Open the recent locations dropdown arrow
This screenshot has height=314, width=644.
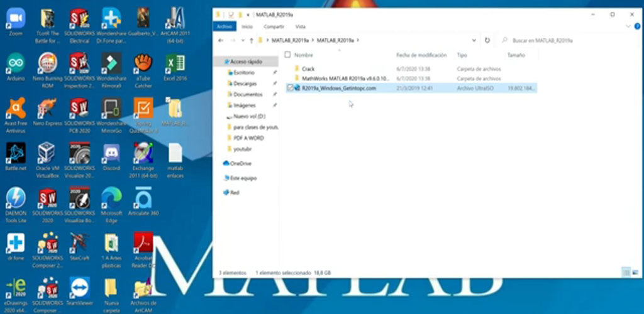tap(242, 40)
